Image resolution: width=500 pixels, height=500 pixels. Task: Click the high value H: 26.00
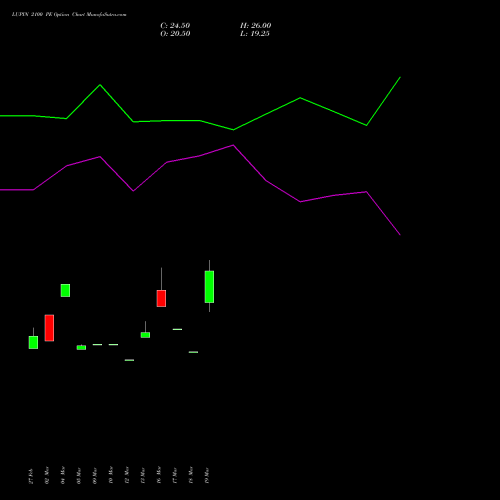pos(255,26)
